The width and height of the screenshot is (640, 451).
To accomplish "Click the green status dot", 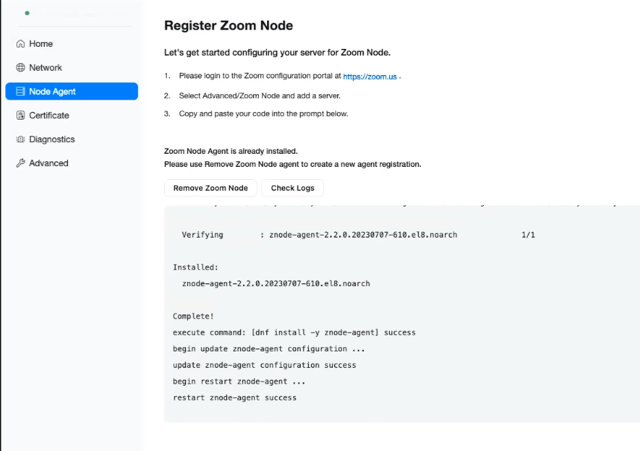I will tap(27, 13).
